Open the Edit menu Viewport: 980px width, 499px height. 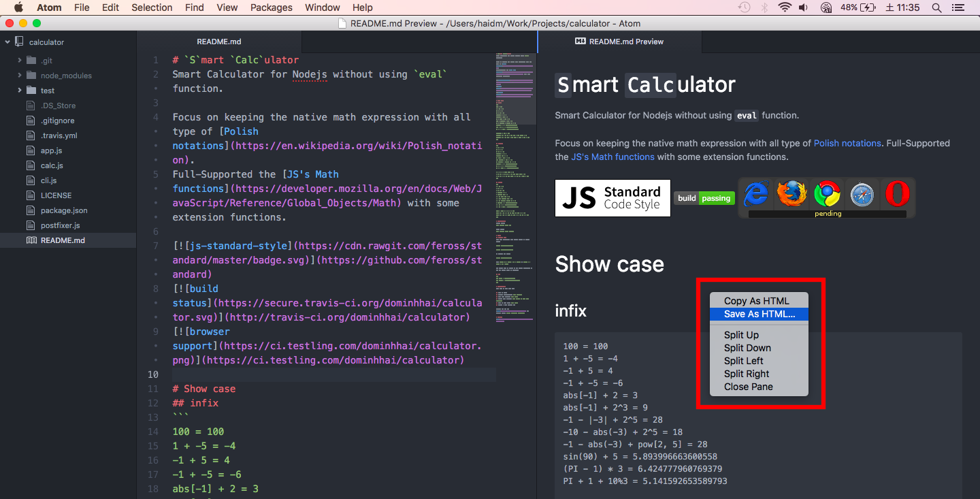tap(110, 7)
